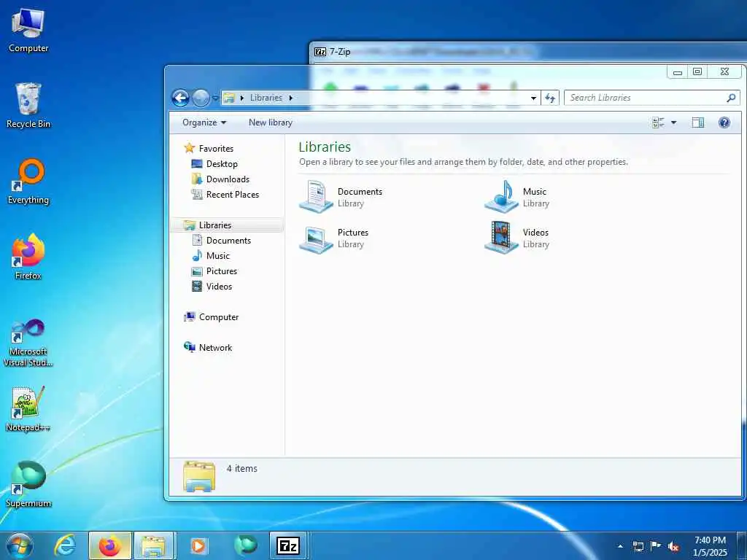
Task: Show hidden tray icons arrow
Action: (x=620, y=546)
